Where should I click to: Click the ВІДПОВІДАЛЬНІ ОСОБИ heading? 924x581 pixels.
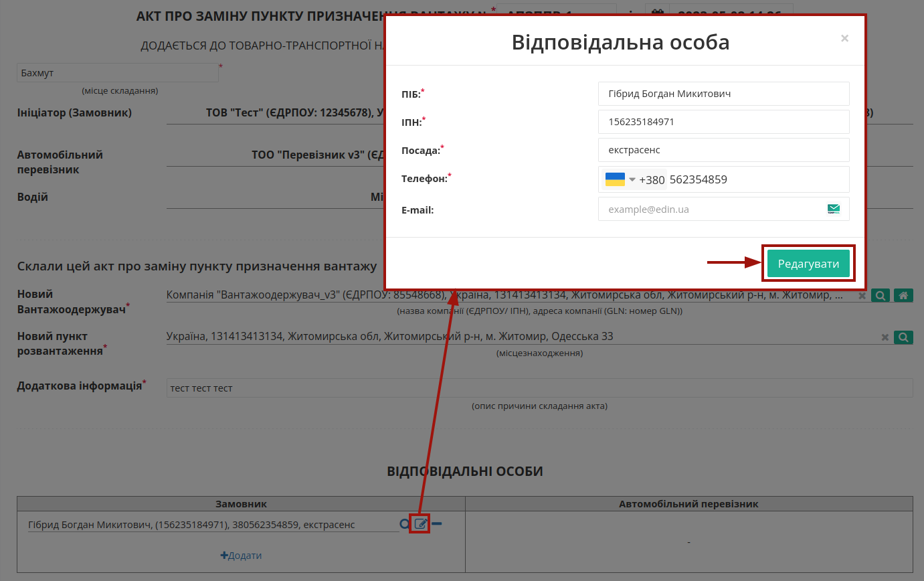coord(465,471)
